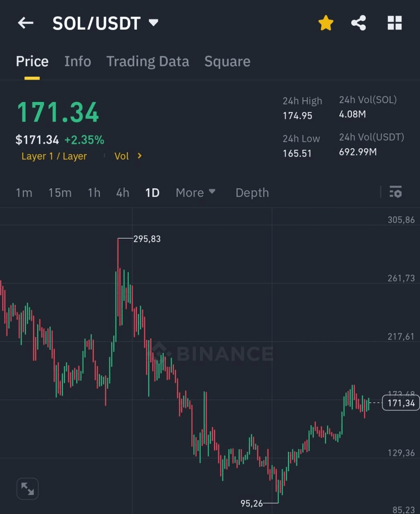The width and height of the screenshot is (420, 514).
Task: Go back using the left arrow
Action: [26, 23]
